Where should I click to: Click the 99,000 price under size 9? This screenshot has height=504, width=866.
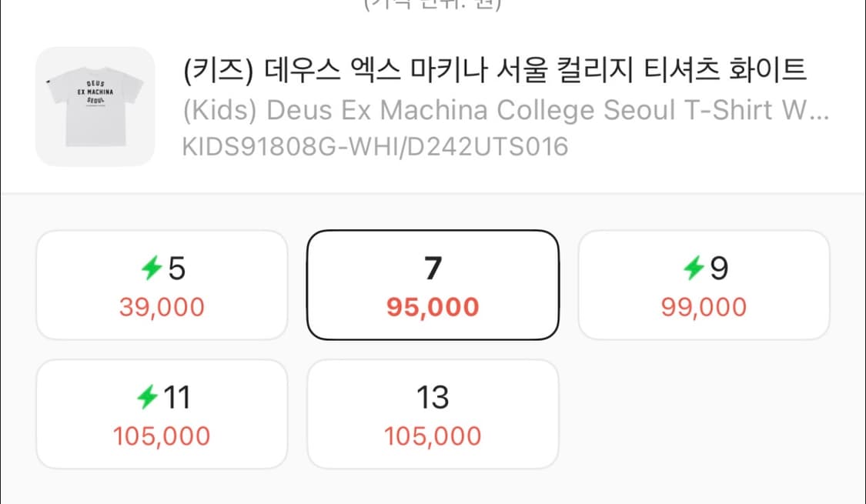pos(704,306)
